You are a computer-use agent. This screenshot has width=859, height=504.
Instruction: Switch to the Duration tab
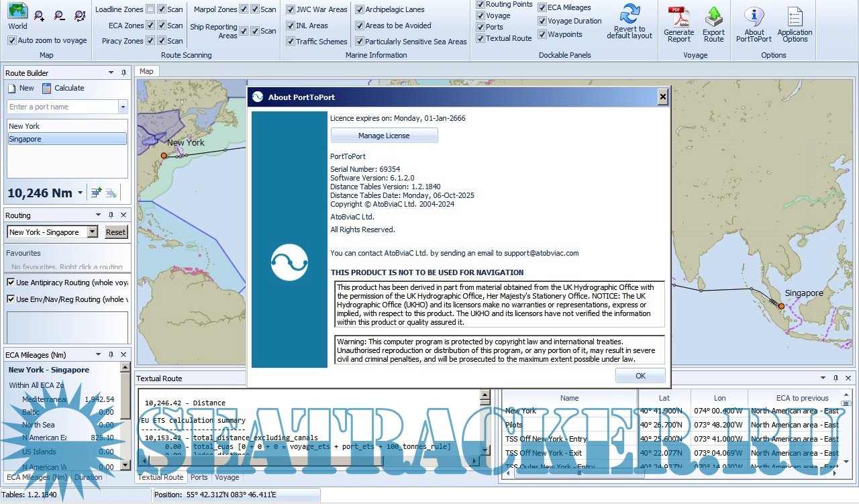tap(89, 477)
